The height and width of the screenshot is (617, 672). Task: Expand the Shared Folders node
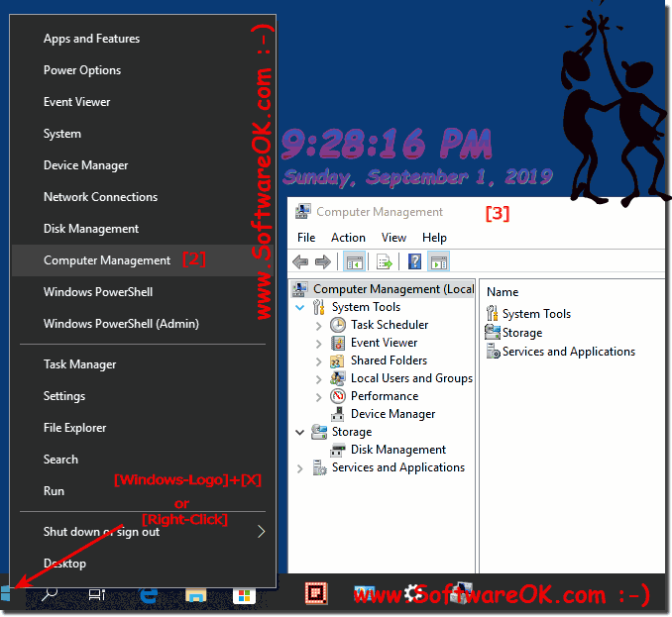318,361
